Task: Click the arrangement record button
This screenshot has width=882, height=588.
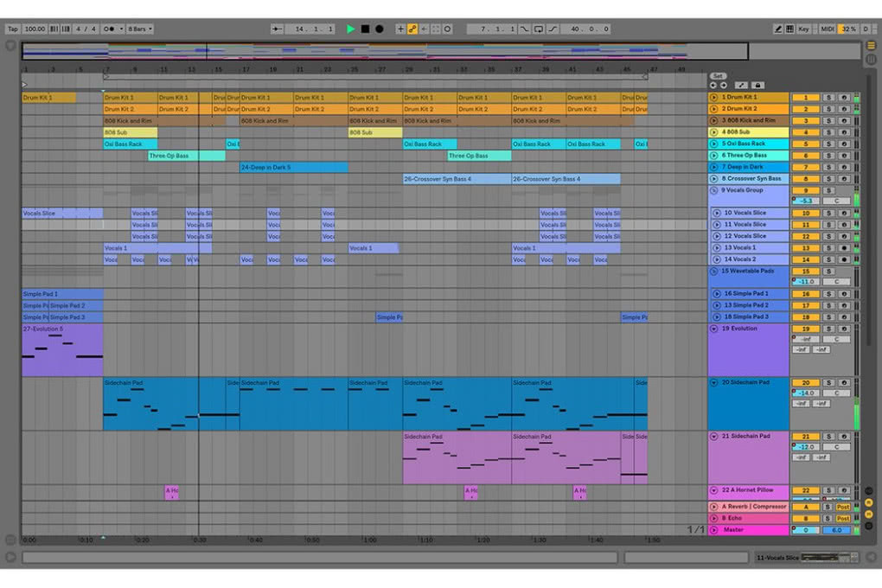Action: 379,29
